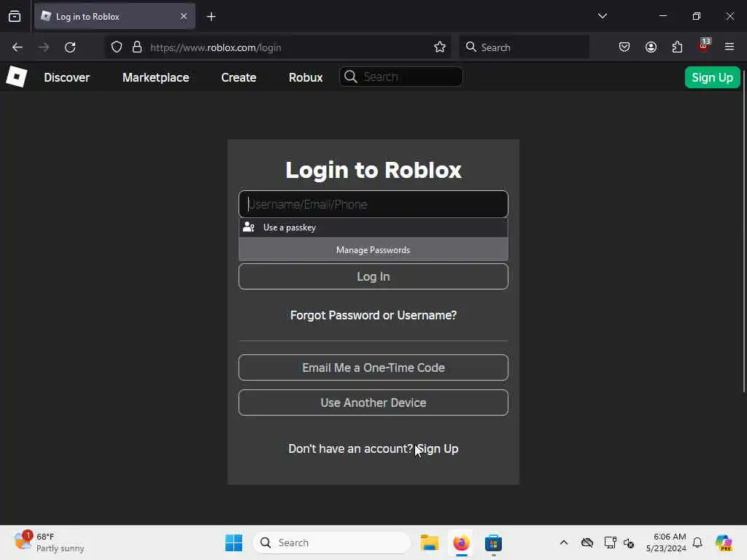This screenshot has width=747, height=560.
Task: Open the weather widget showing 68°F
Action: [49, 542]
